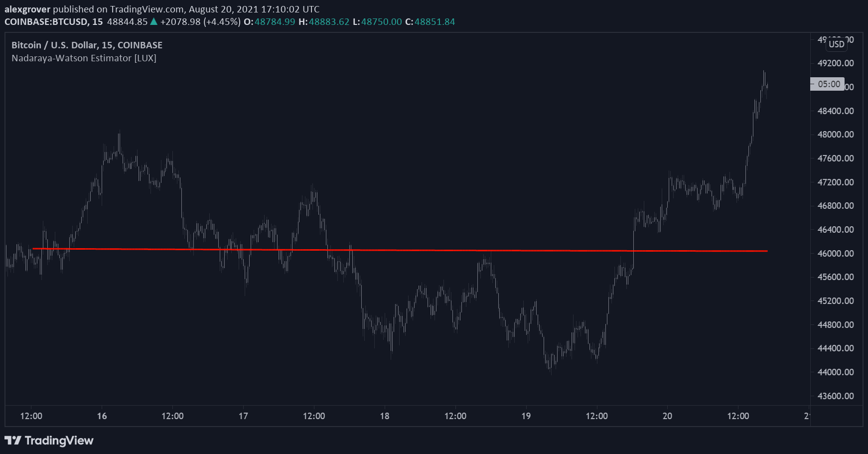Click the 48400.00 price axis label
868x454 pixels.
[836, 111]
